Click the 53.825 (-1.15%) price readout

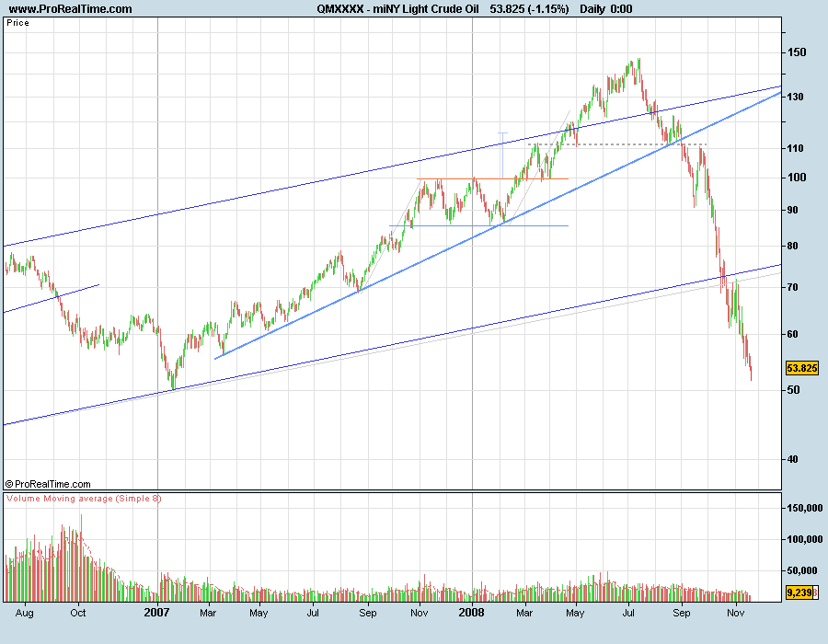pyautogui.click(x=529, y=9)
